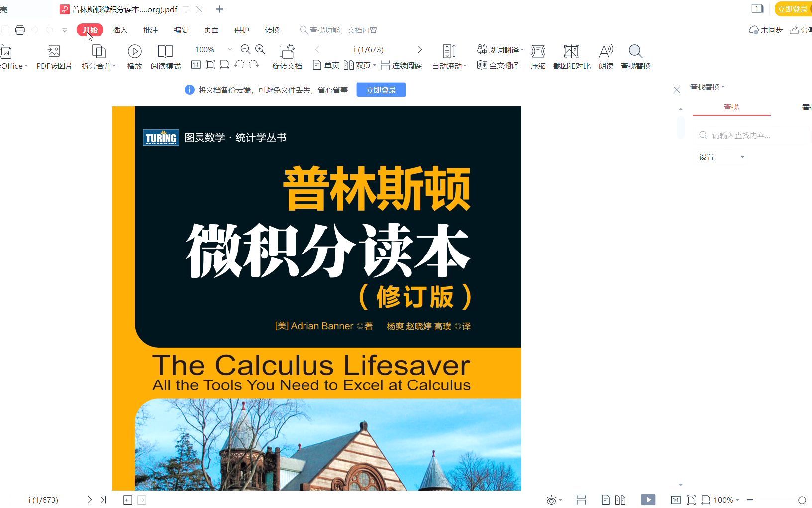The width and height of the screenshot is (812, 508).
Task: Click the page number field i (1/673) in ribbon
Action: 369,49
